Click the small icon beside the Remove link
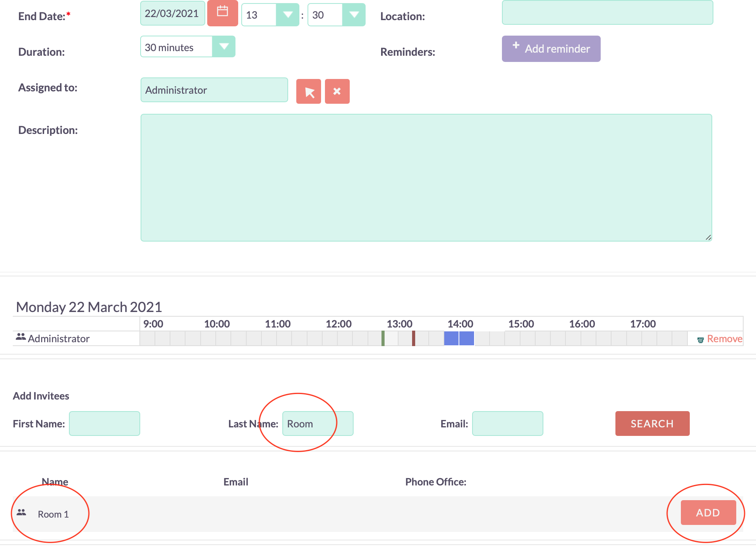The width and height of the screenshot is (756, 559). point(700,340)
